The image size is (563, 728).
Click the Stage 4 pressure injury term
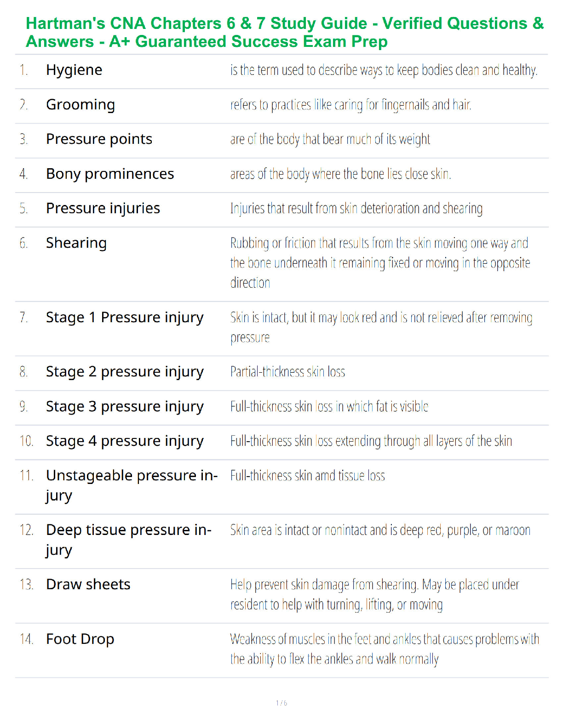(x=125, y=441)
